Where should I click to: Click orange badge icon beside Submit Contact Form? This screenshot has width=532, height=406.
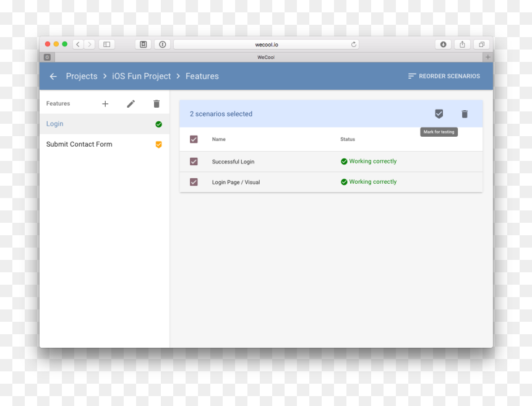(158, 145)
